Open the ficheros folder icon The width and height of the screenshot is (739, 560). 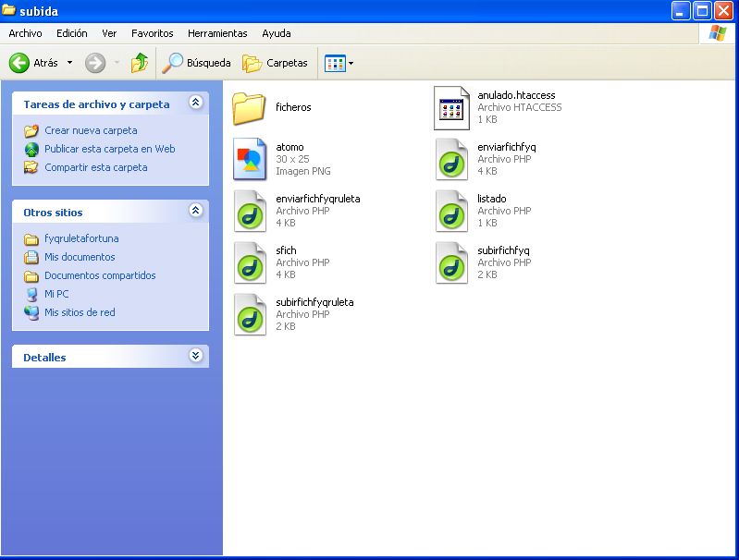249,108
